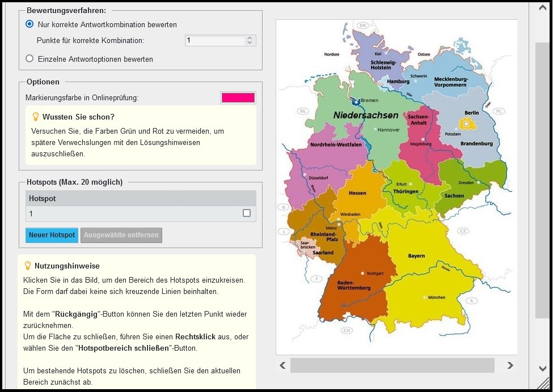553x392 pixels.
Task: Select 'Einzelne Antwortoptionen bewerten' radio button
Action: coord(29,58)
